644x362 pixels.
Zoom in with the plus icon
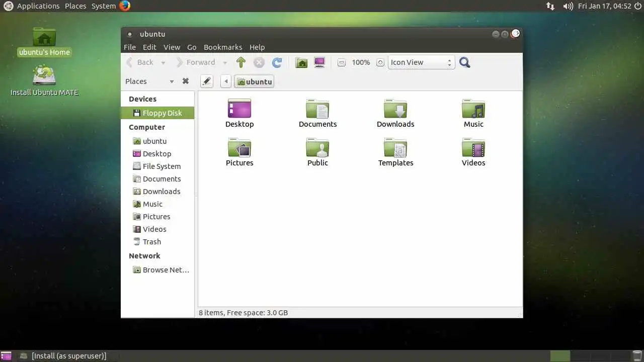380,62
